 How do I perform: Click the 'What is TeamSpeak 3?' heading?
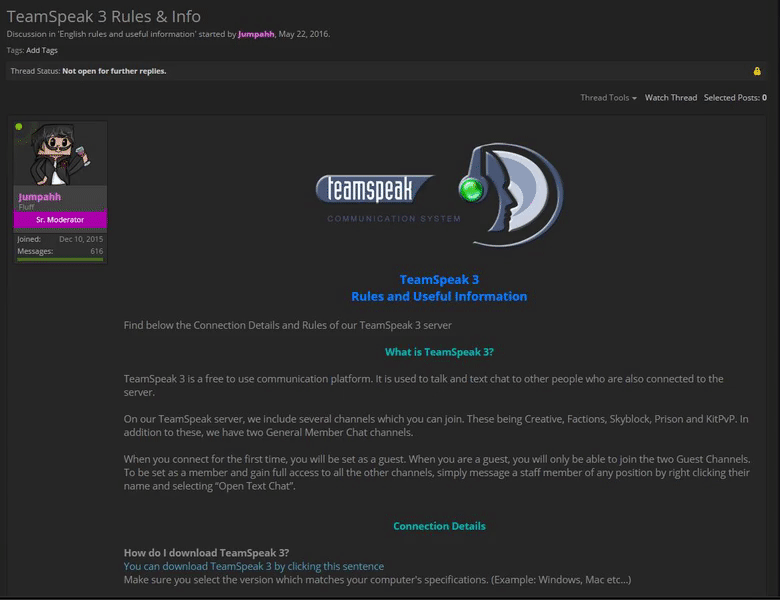pyautogui.click(x=439, y=352)
